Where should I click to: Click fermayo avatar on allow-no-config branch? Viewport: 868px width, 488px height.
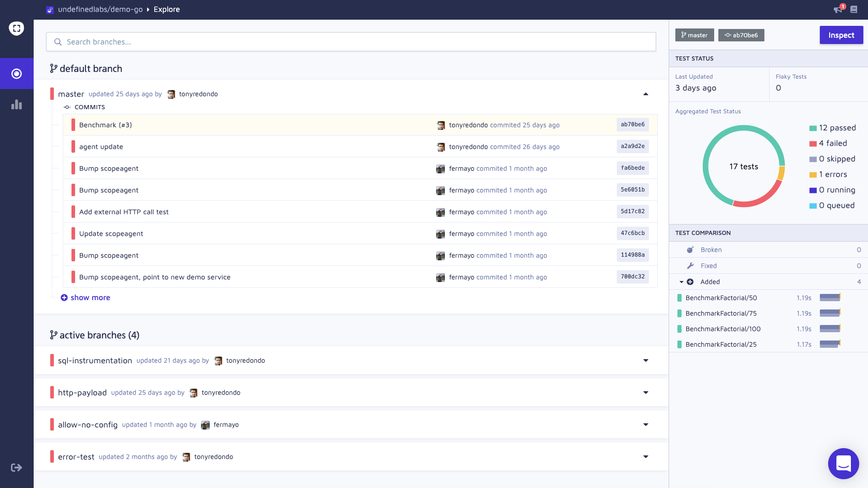(206, 425)
